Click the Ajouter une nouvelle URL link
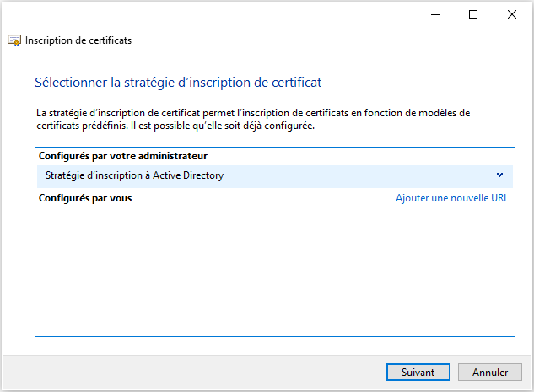 click(452, 198)
